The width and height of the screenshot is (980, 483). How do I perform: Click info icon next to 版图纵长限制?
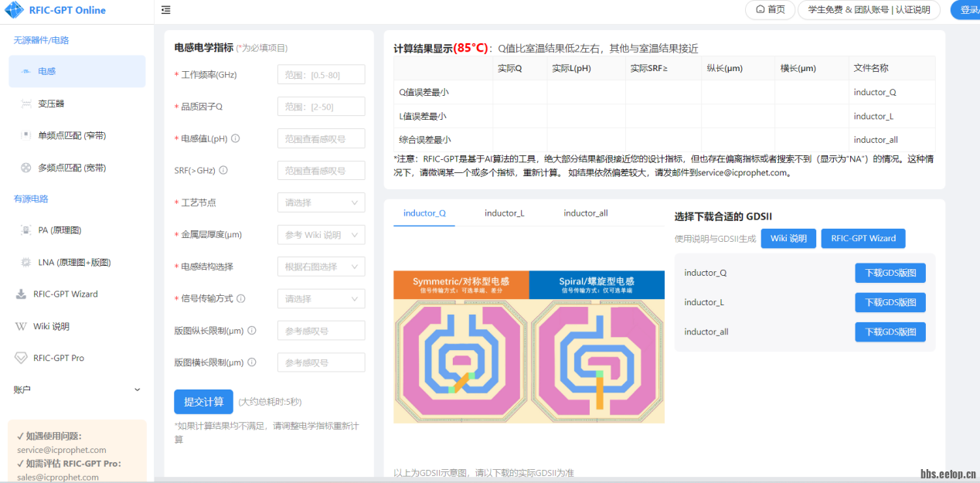tap(252, 331)
